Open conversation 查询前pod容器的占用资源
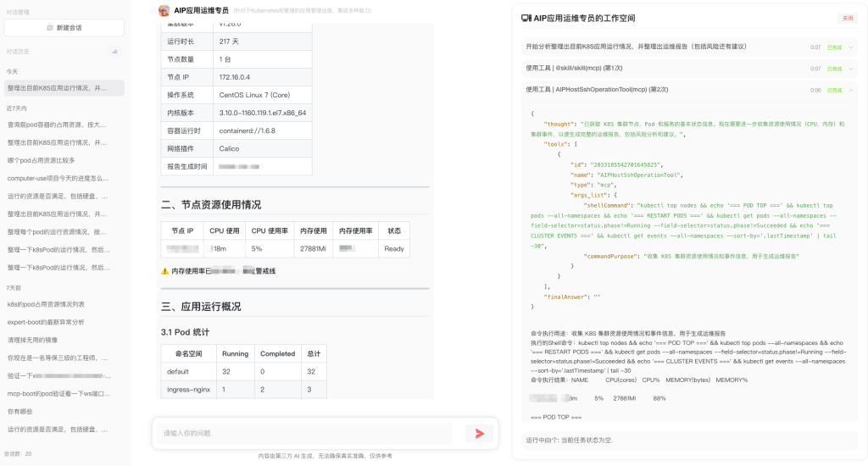The width and height of the screenshot is (868, 466). pyautogui.click(x=58, y=125)
